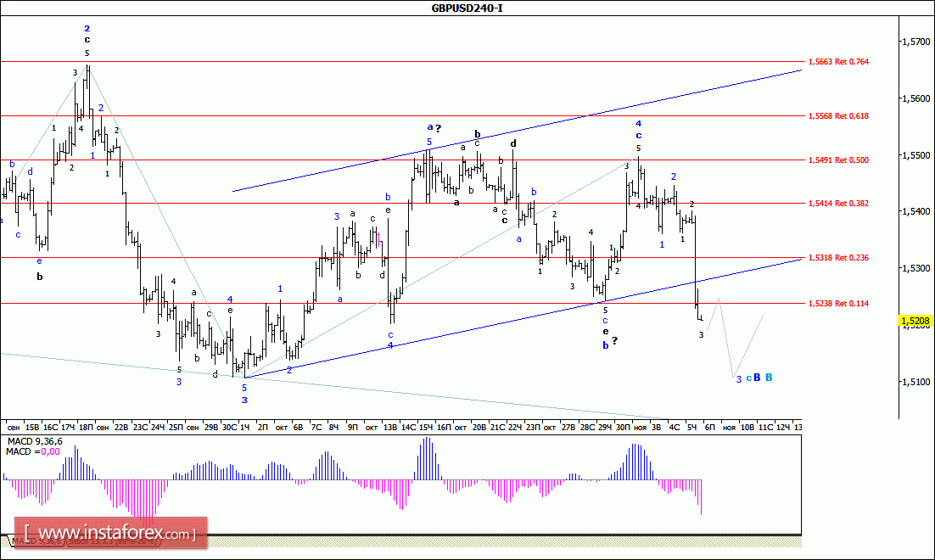Select the 17Ч date label
This screenshot has width=935, height=560.
tap(68, 427)
